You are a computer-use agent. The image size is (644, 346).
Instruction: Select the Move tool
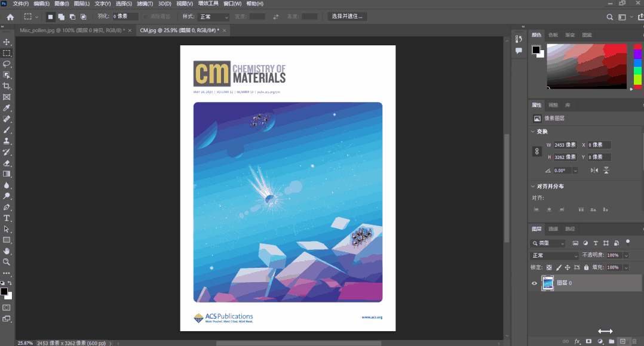pos(7,42)
